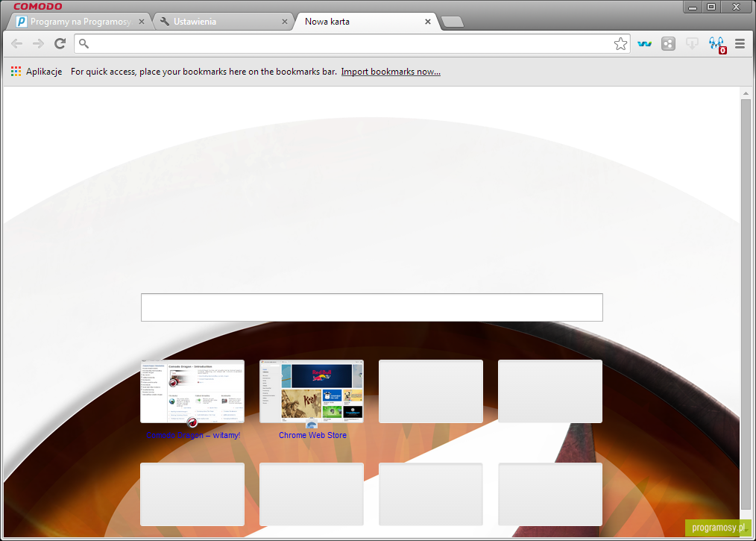This screenshot has height=541, width=756.
Task: Open the blue wave-shaped extension icon
Action: (645, 44)
